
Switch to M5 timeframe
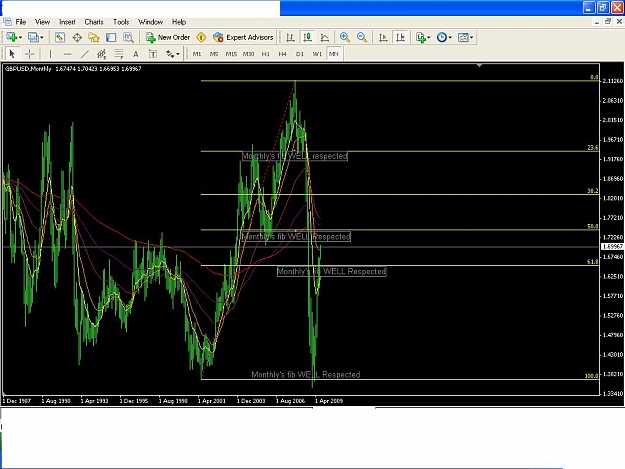(x=214, y=54)
